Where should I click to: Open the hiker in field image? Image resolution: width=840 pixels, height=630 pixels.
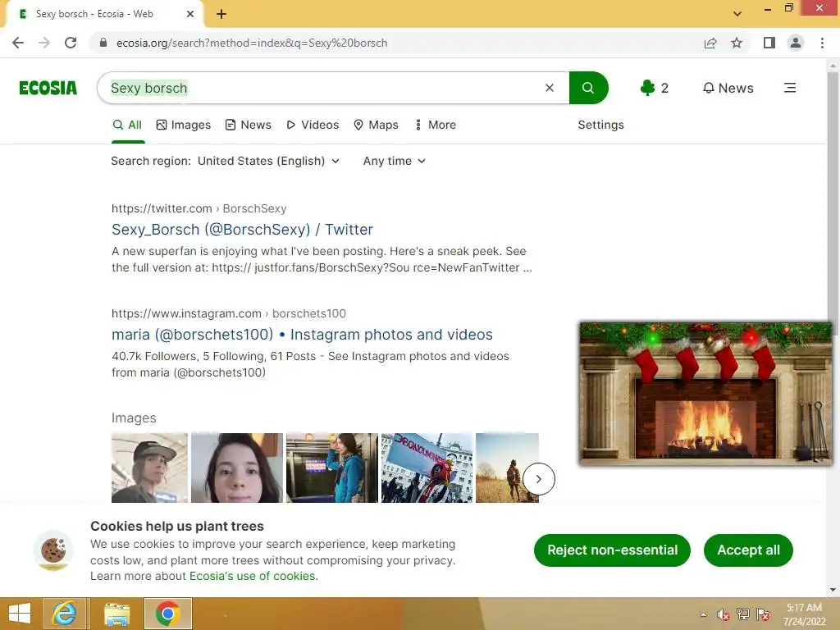tap(507, 468)
